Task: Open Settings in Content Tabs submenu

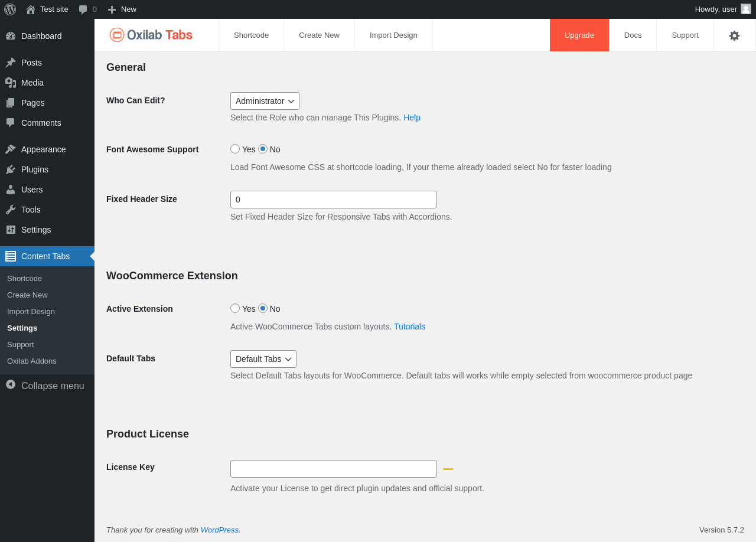Action: (22, 328)
